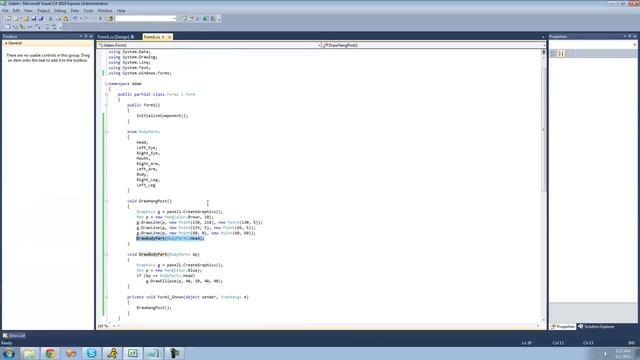Collapse the Form1() constructor region

click(x=106, y=105)
